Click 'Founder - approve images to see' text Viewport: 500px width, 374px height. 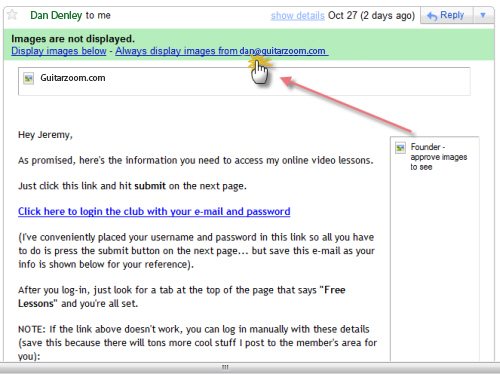point(439,157)
